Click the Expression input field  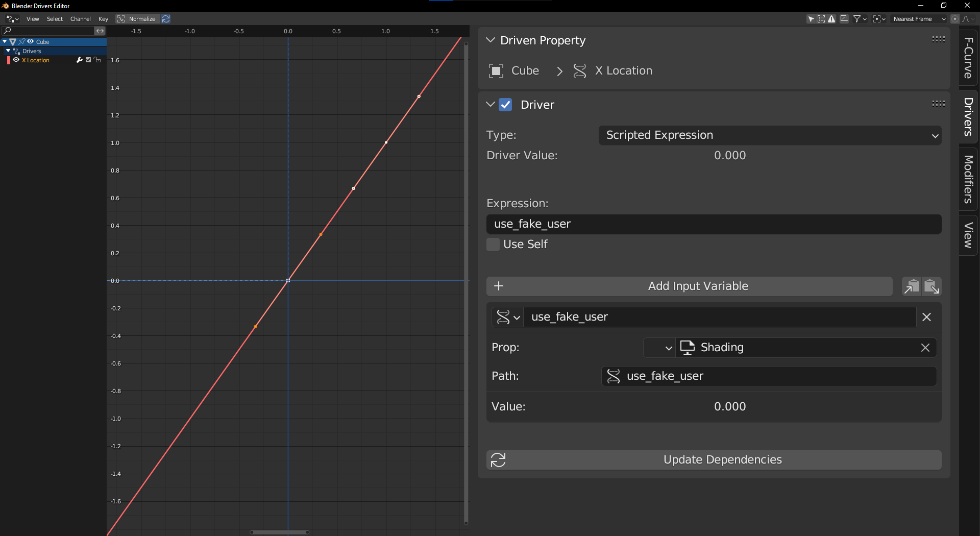pos(714,224)
